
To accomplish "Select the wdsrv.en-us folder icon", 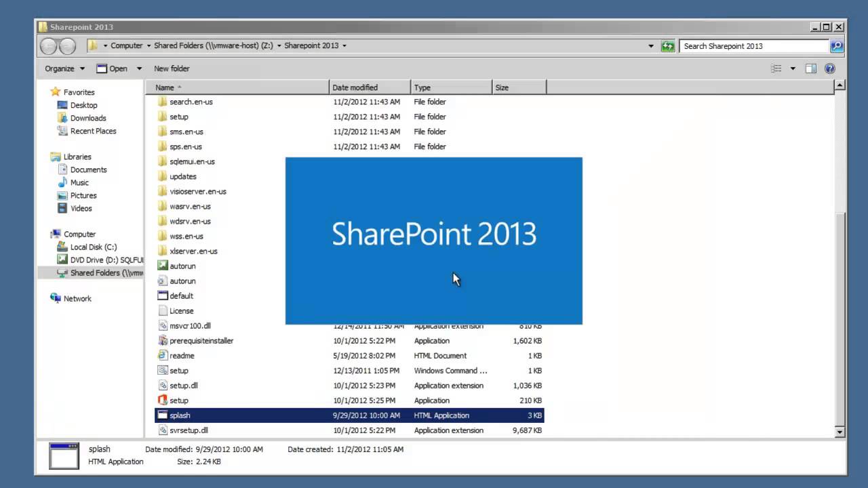I will (162, 221).
